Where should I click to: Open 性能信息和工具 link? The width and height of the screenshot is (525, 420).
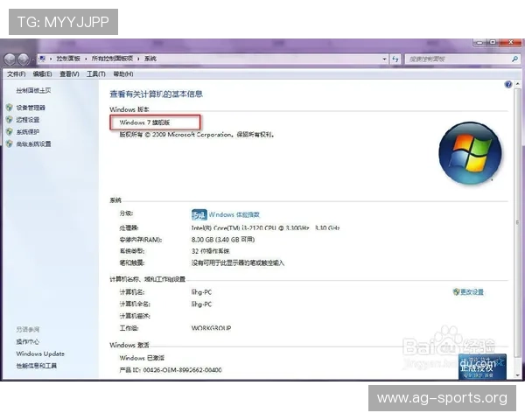(x=37, y=366)
